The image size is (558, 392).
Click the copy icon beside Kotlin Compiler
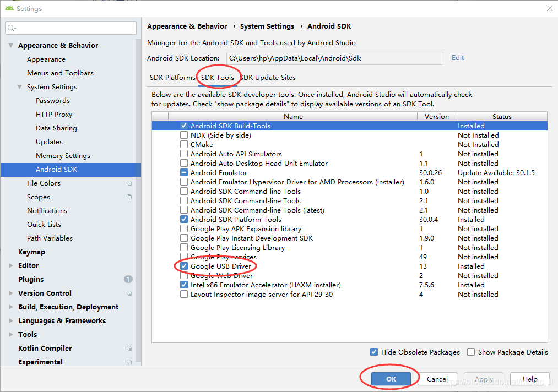pyautogui.click(x=129, y=349)
